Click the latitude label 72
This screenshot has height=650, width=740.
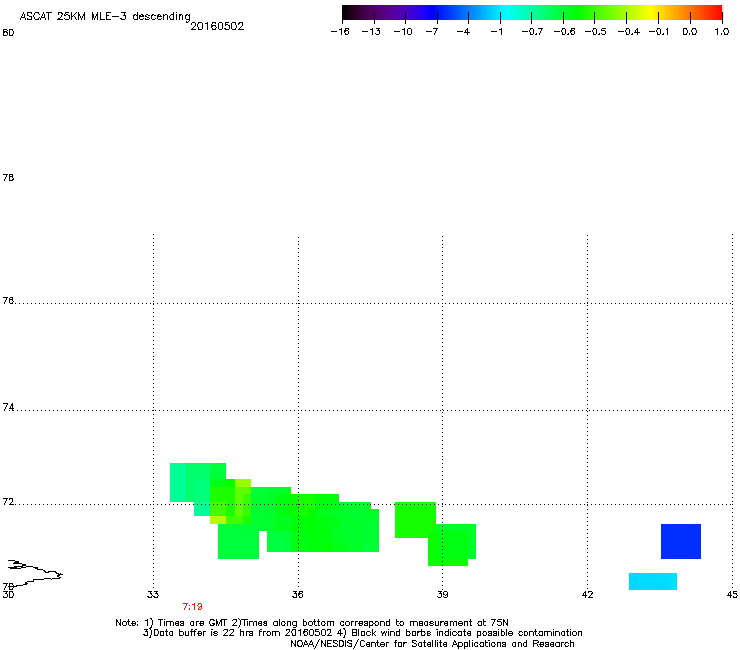[x=8, y=501]
